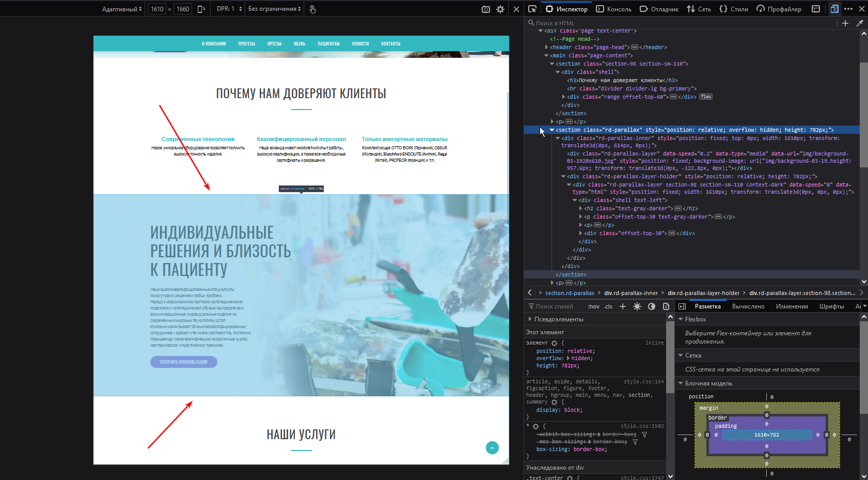The height and width of the screenshot is (480, 868).
Task: Click О КОМПАНИИ in page nav
Action: pos(214,44)
